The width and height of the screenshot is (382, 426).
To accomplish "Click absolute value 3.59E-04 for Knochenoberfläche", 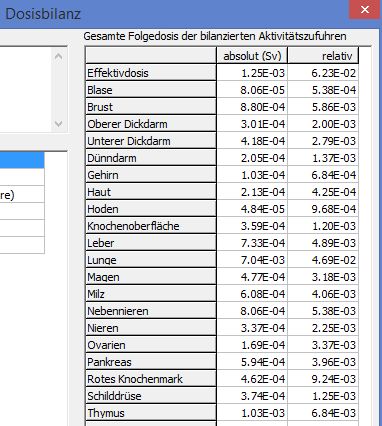I will tap(252, 226).
